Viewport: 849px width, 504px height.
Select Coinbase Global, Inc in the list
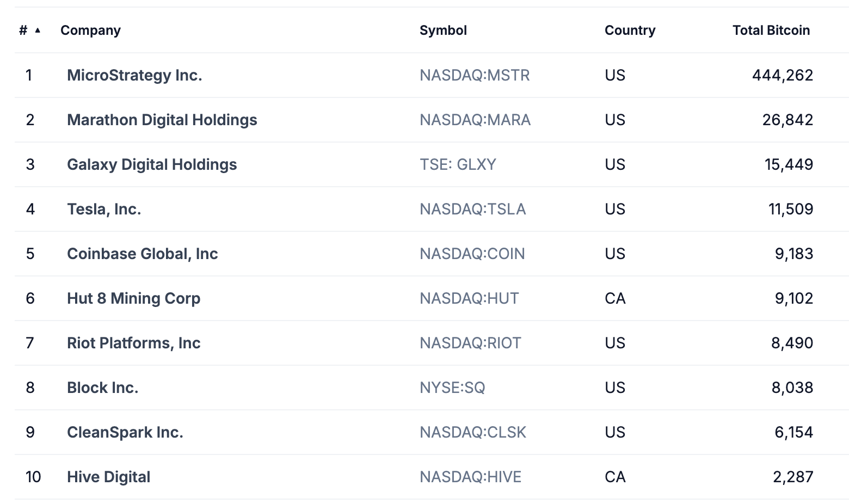point(142,254)
